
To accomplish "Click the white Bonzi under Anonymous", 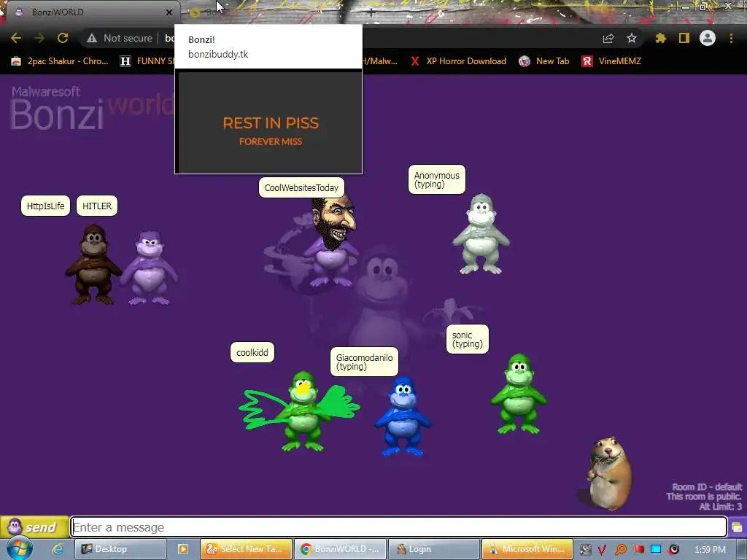I will point(481,234).
